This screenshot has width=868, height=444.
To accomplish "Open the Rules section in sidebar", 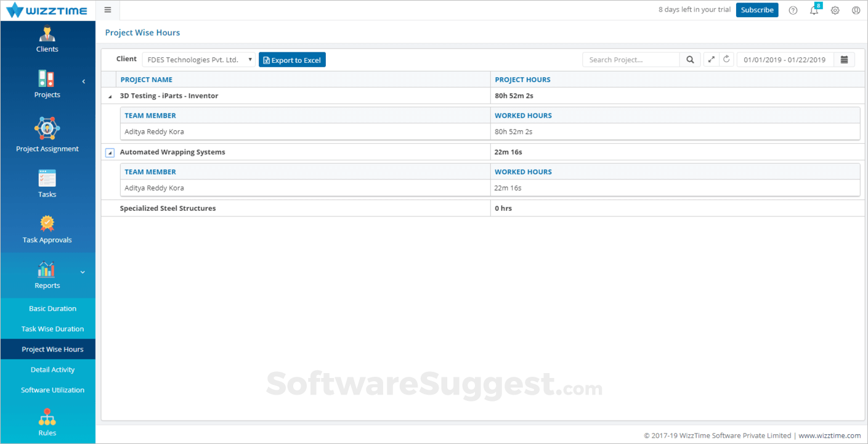I will [x=47, y=422].
